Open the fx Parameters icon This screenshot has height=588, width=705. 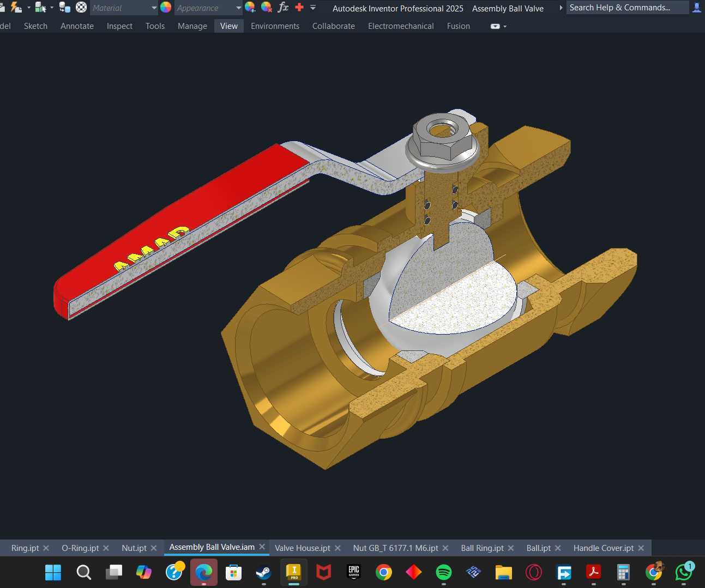point(283,7)
